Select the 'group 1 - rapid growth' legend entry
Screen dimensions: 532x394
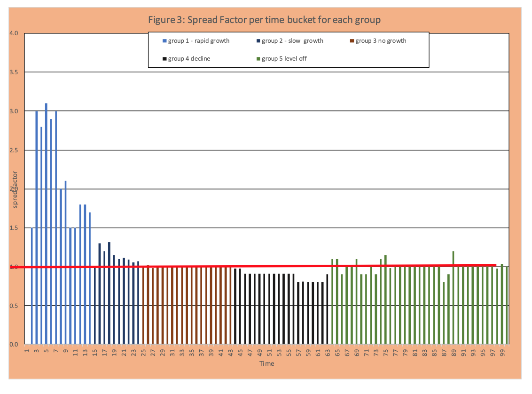196,41
